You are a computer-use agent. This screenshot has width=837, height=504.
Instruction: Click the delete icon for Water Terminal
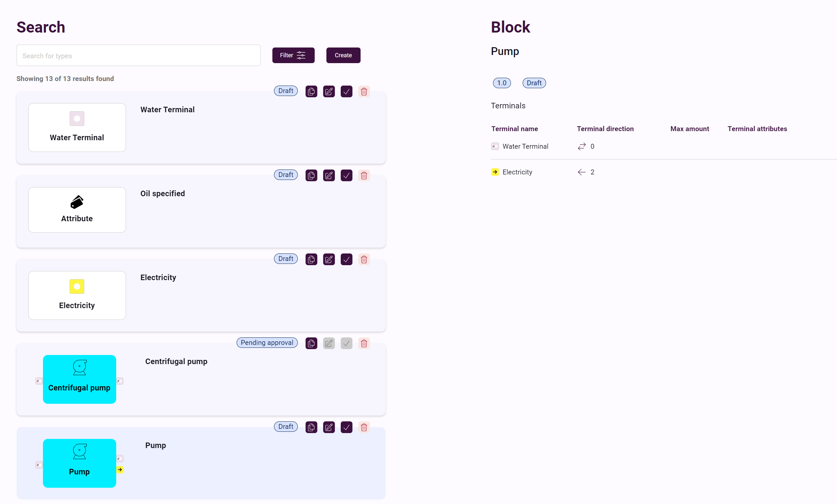coord(364,91)
